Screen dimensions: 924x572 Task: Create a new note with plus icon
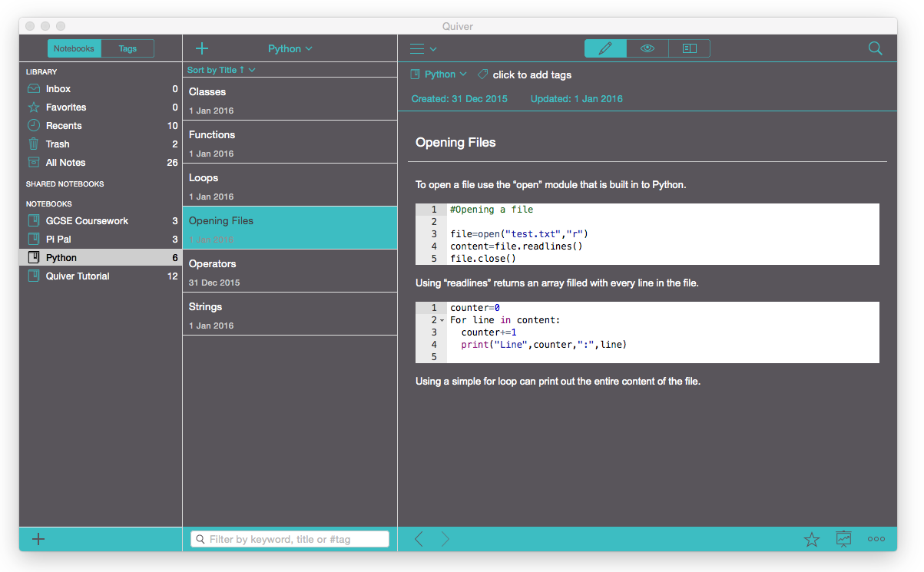pyautogui.click(x=202, y=48)
